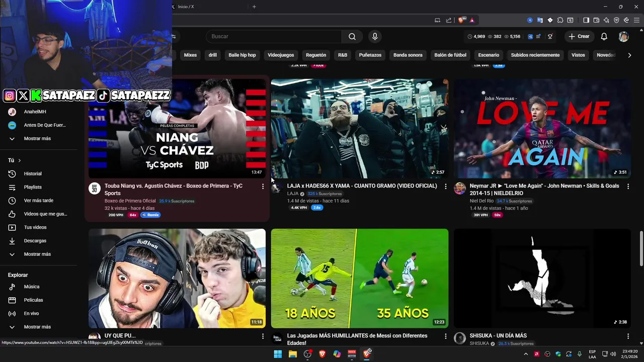Open the Windows Start menu

pyautogui.click(x=278, y=354)
